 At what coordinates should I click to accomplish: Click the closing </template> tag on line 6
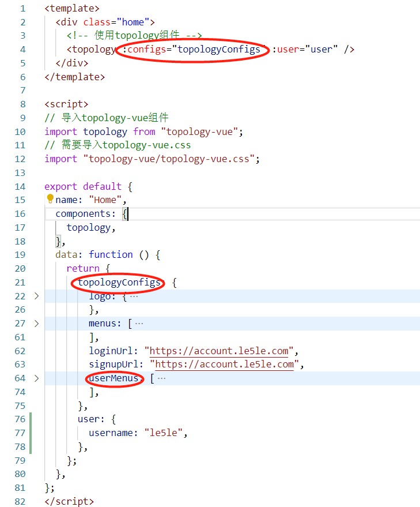(x=75, y=77)
